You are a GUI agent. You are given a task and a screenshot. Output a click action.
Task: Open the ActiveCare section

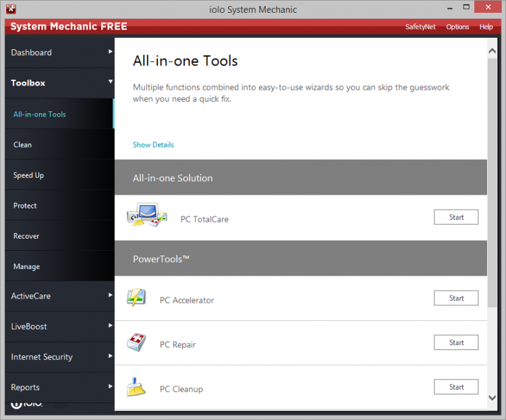pyautogui.click(x=59, y=296)
